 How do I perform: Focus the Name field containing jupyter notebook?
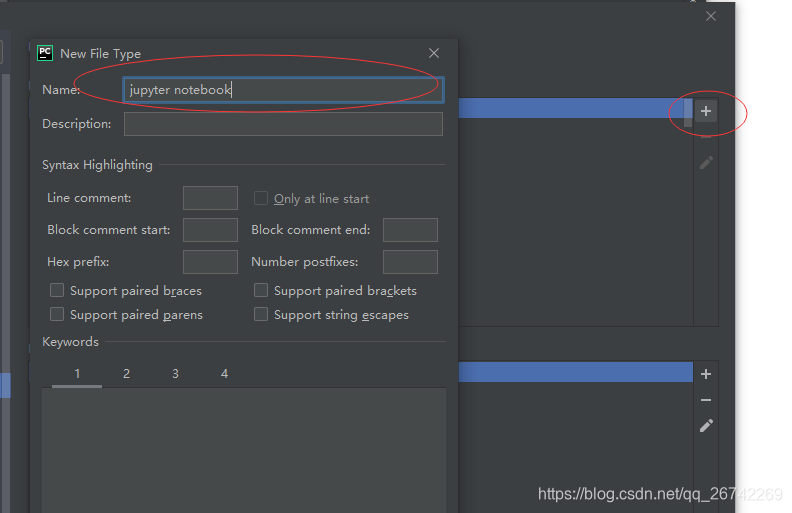click(x=283, y=90)
